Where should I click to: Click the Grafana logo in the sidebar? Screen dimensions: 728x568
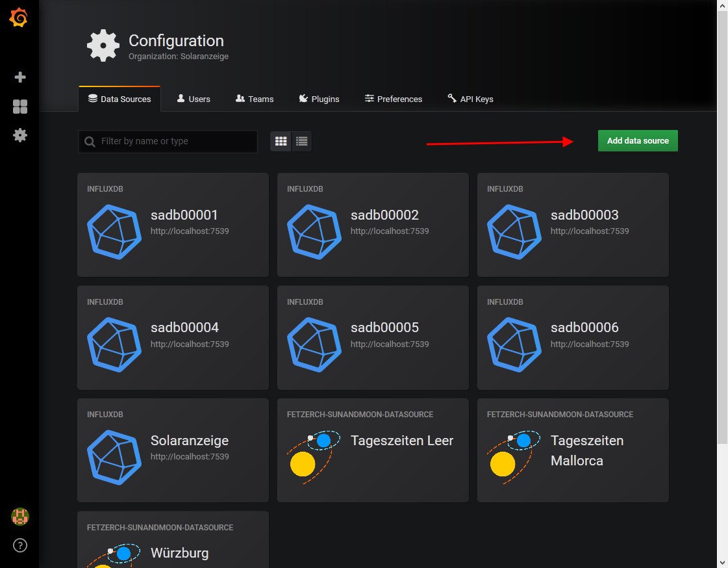tap(19, 18)
